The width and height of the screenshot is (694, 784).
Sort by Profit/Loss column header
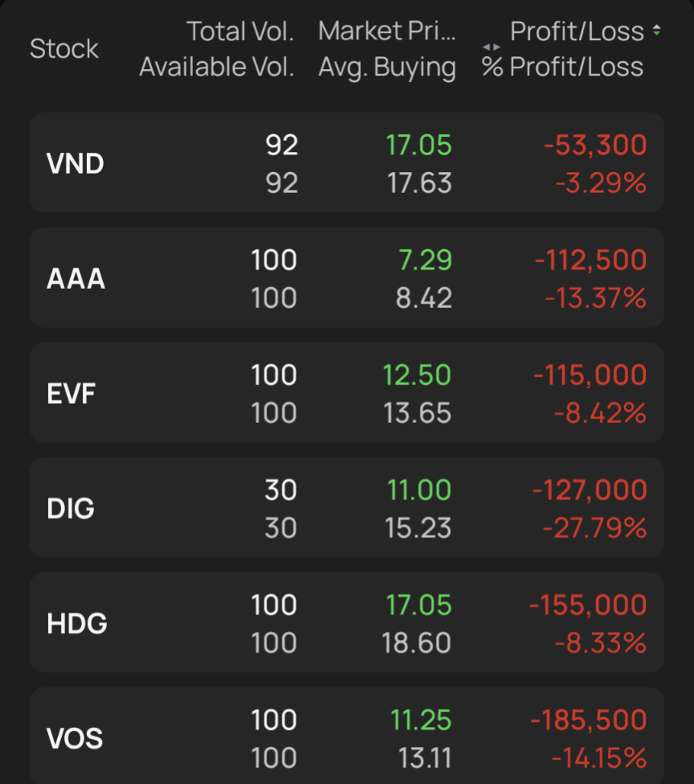click(x=577, y=31)
